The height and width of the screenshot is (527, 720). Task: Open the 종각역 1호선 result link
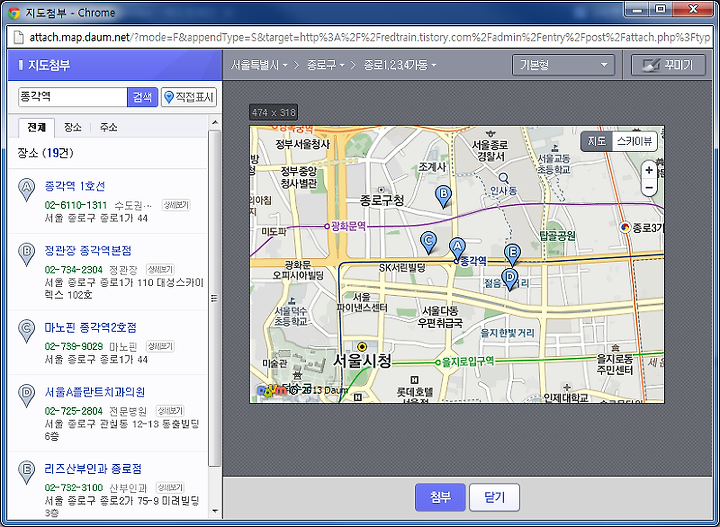[x=75, y=186]
